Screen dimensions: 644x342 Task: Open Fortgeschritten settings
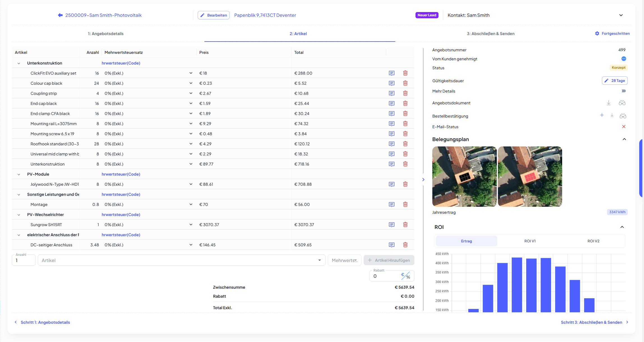(612, 33)
